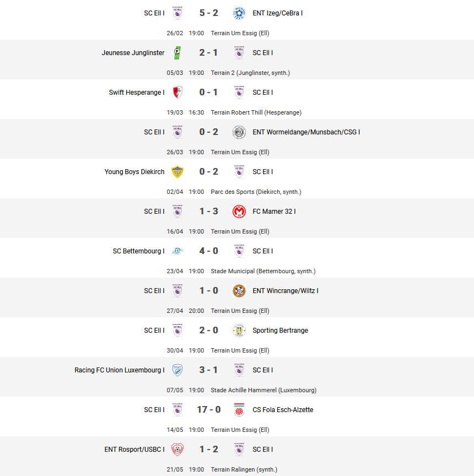
Task: Click the Racing FC Union Luxembourg shield logo
Action: pos(177,370)
